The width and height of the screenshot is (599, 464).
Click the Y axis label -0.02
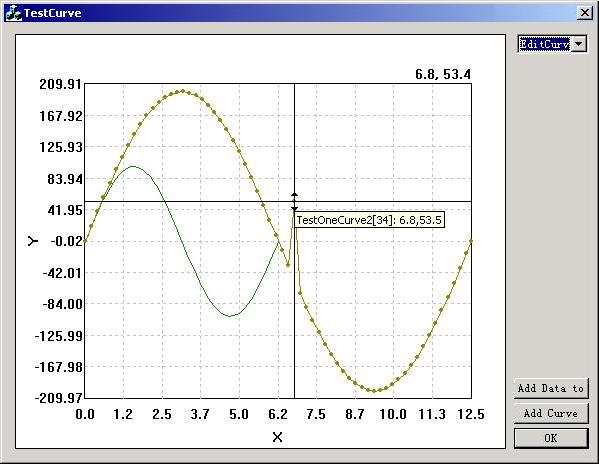click(x=66, y=241)
